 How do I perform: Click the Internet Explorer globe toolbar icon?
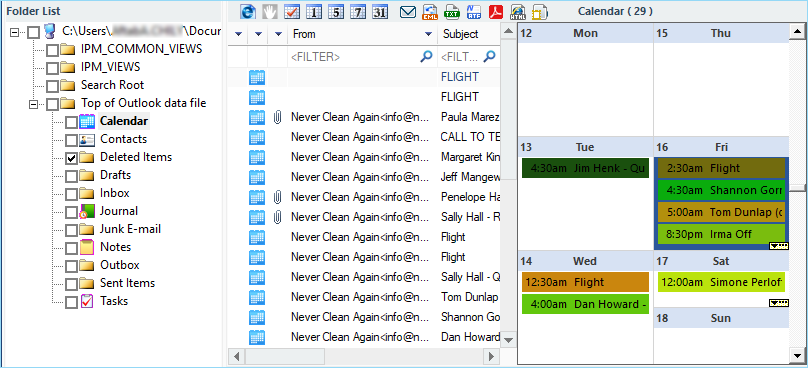(248, 11)
